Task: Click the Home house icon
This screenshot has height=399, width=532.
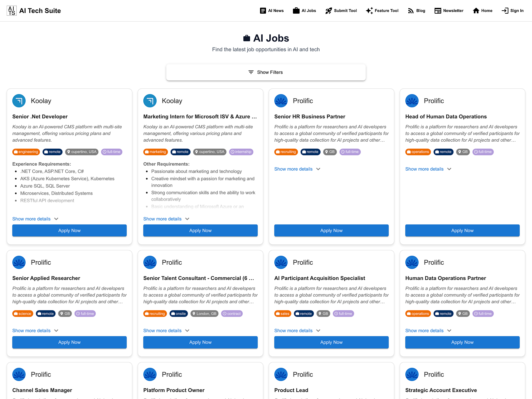Action: tap(476, 11)
